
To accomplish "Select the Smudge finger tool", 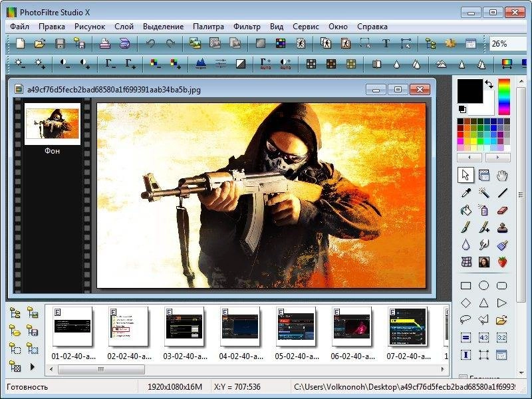I will (x=484, y=245).
